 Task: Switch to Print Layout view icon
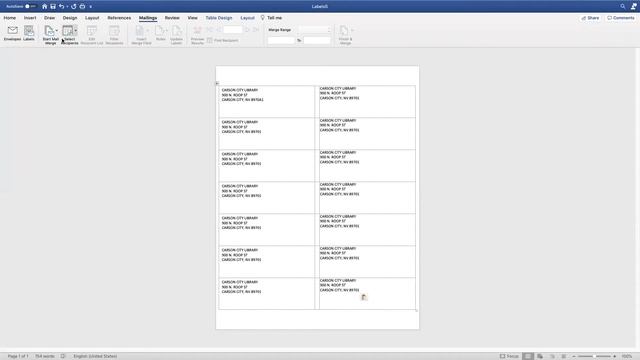pos(528,356)
